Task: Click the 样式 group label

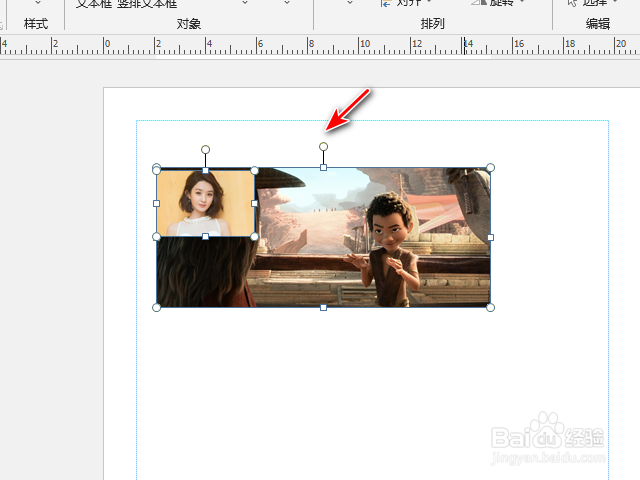Action: tap(36, 24)
